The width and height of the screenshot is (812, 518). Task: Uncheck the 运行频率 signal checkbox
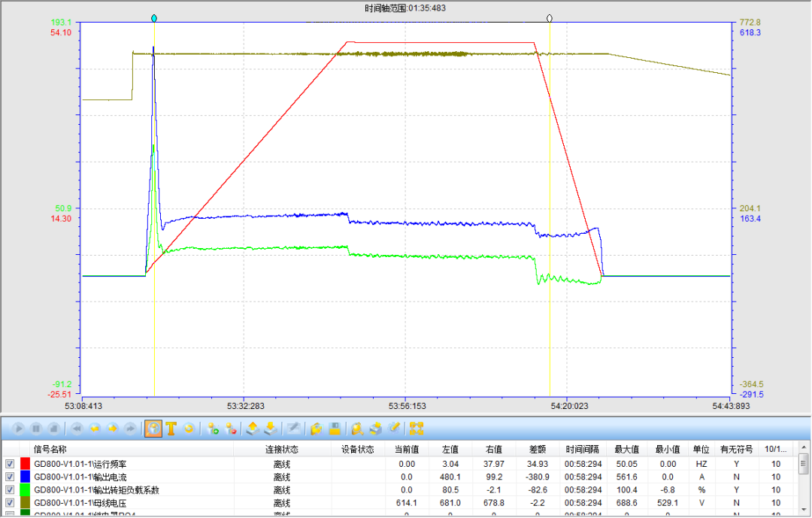click(10, 465)
